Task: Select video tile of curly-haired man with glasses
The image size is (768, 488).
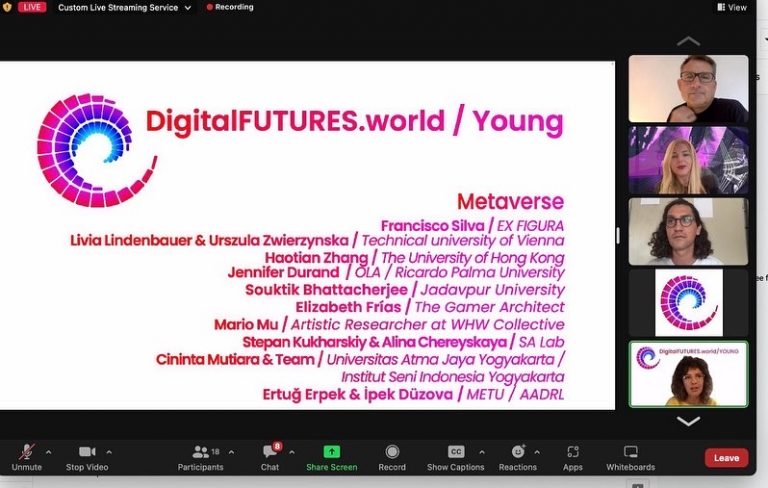Action: coord(688,231)
